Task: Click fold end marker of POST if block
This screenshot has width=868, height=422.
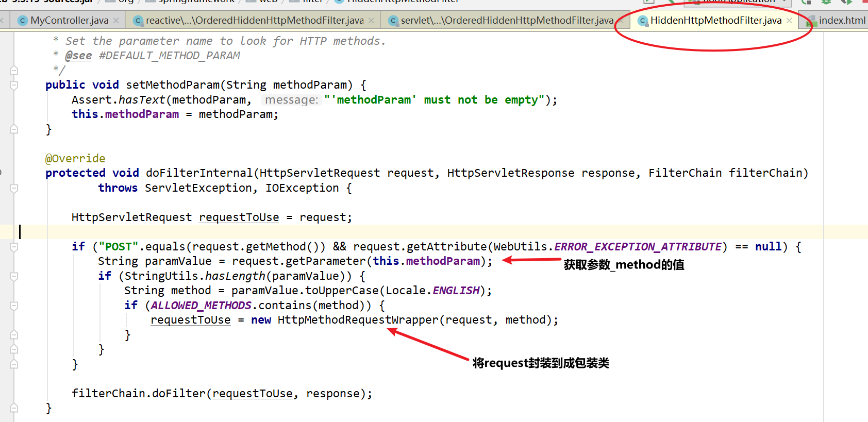Action: coord(14,364)
